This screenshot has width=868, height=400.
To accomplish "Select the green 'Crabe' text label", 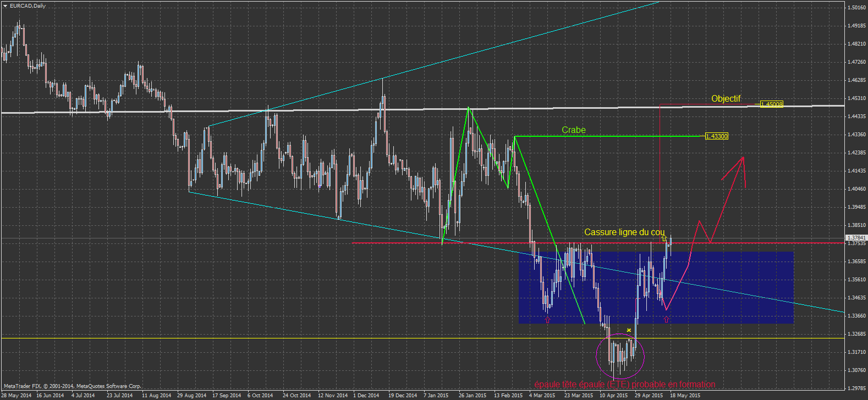I will click(573, 130).
